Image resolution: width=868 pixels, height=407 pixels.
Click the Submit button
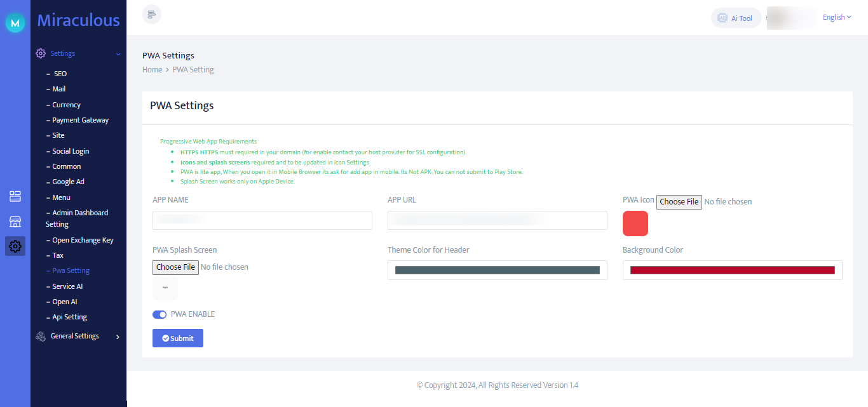pyautogui.click(x=178, y=338)
